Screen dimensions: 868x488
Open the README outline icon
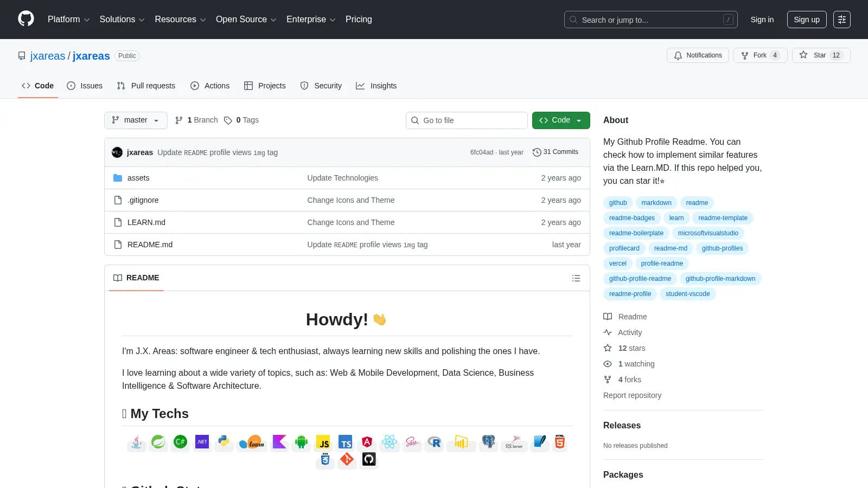point(576,278)
